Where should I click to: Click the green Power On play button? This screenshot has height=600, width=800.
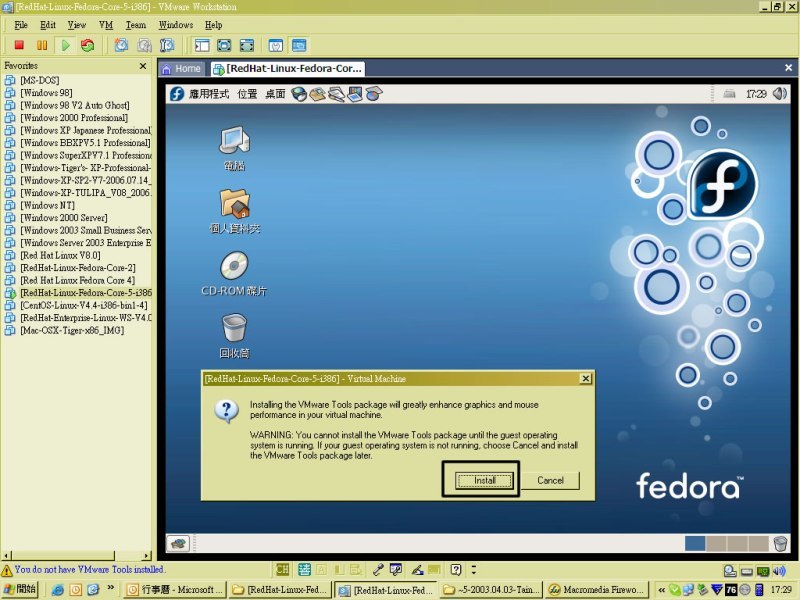click(x=65, y=45)
